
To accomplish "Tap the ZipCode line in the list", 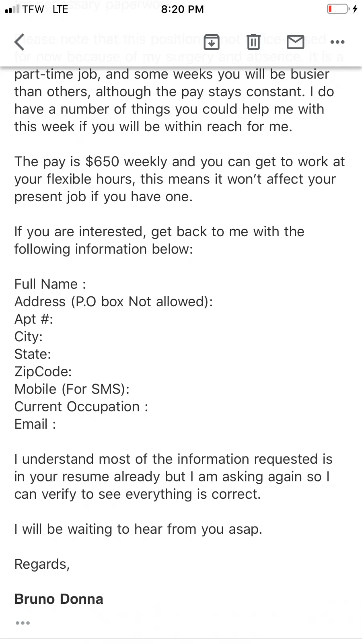I will tap(43, 371).
